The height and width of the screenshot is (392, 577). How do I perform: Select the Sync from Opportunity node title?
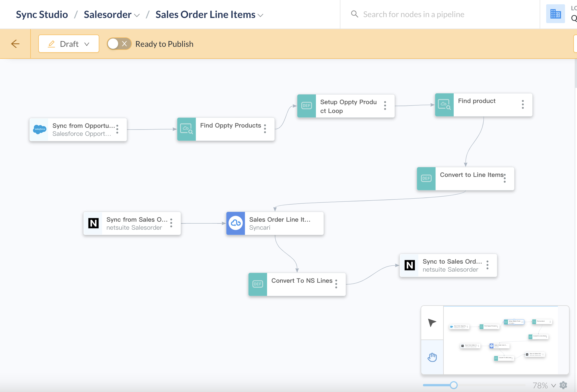point(84,126)
